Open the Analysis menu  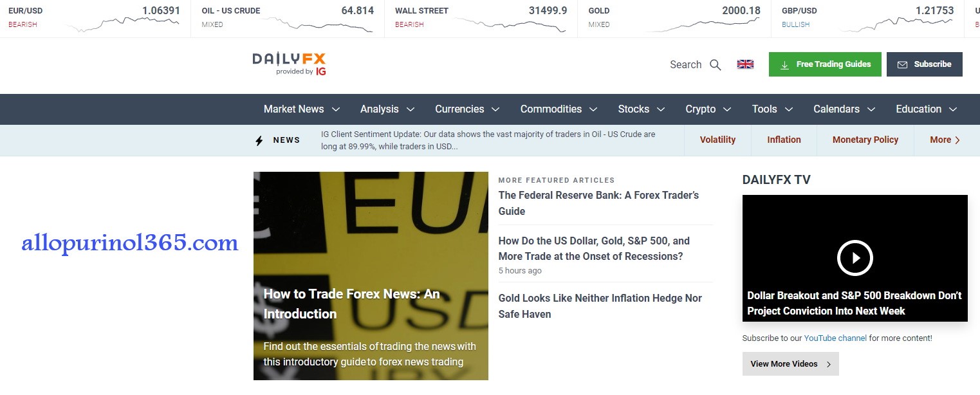coord(380,109)
